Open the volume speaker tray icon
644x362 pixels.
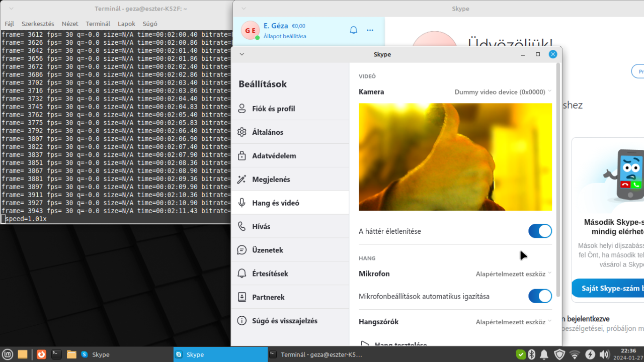point(605,354)
